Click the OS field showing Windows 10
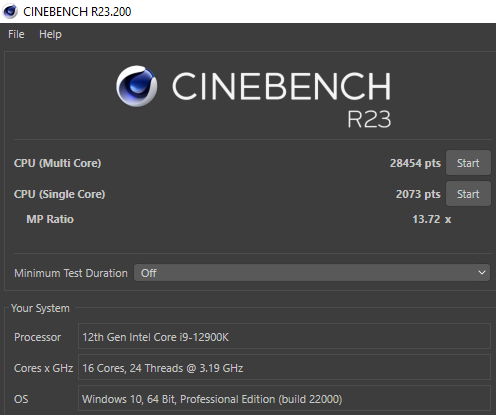 click(284, 398)
